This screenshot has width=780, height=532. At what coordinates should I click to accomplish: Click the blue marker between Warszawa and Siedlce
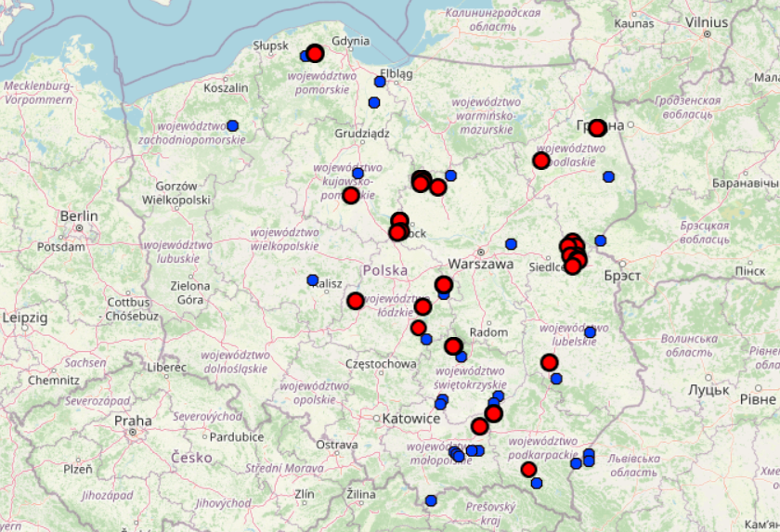tap(511, 244)
